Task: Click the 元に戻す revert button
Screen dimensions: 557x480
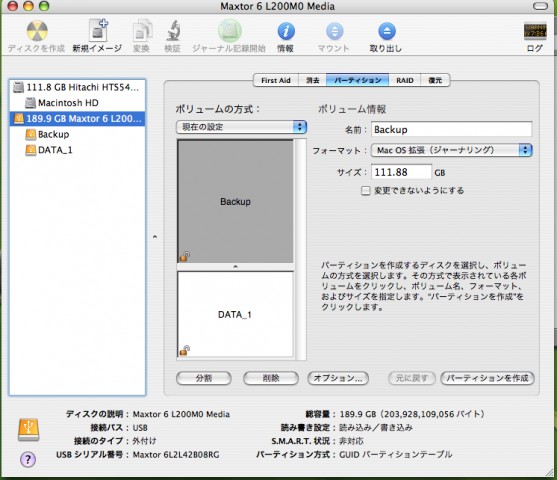Action: point(412,378)
